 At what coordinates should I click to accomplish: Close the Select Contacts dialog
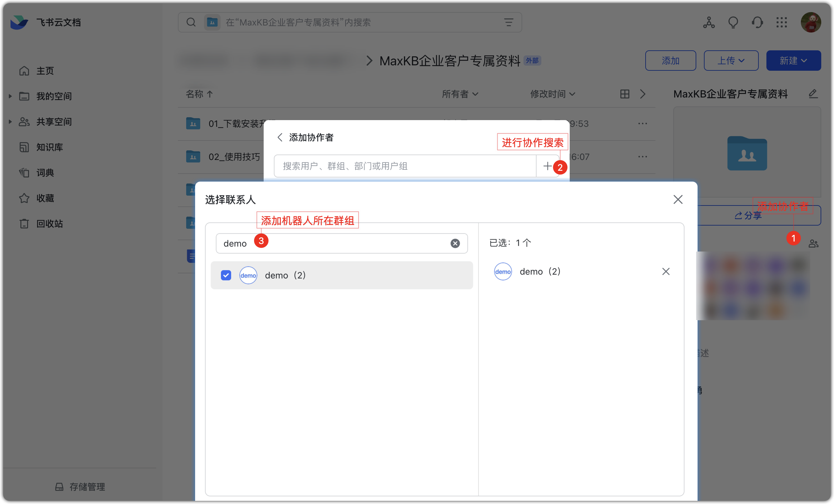click(x=678, y=199)
